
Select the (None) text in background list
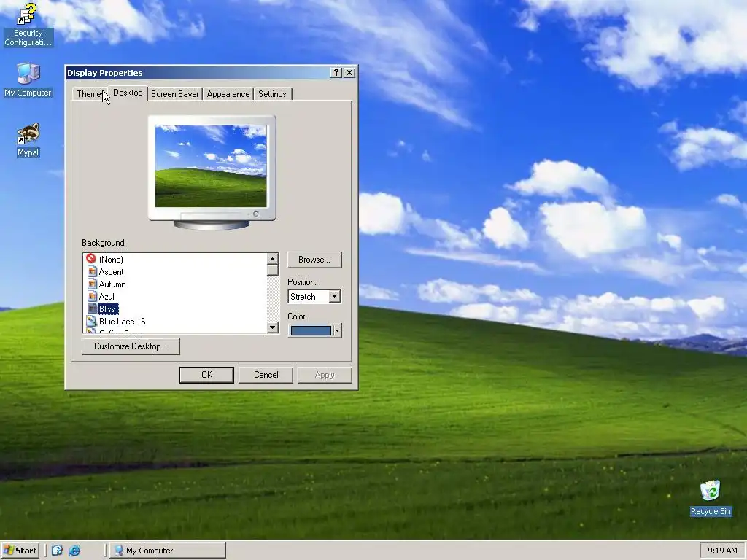[x=111, y=260]
